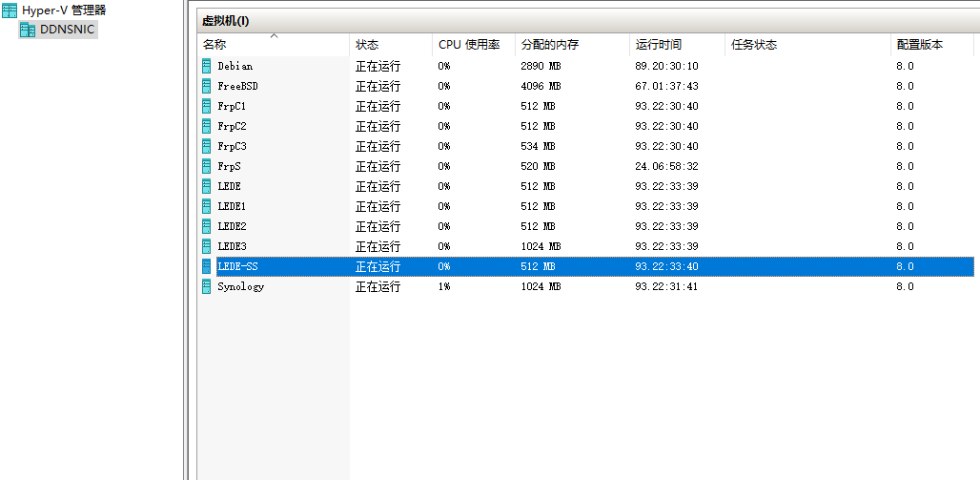Viewport: 980px width, 480px height.
Task: Select Hyper-V 管理器 in the tree
Action: click(64, 10)
